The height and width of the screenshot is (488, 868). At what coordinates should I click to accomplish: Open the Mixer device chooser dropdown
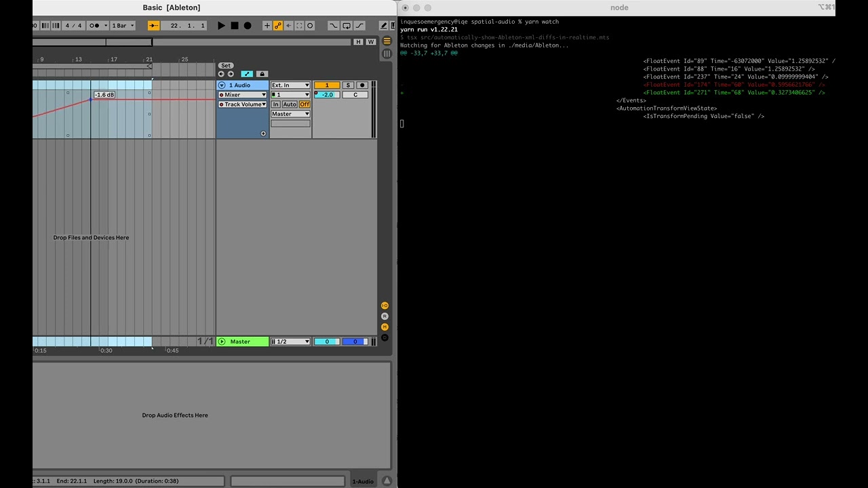pyautogui.click(x=243, y=95)
